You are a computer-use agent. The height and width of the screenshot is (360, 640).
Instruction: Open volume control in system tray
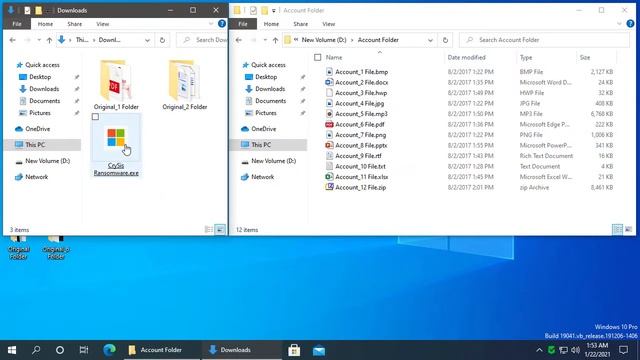576,350
